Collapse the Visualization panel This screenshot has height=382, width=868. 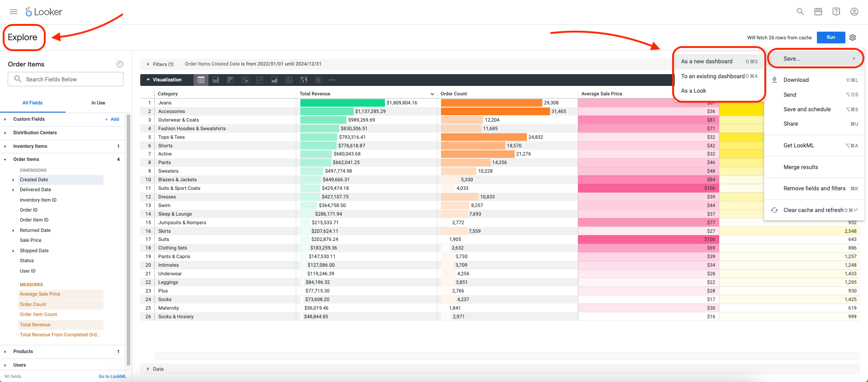[164, 80]
